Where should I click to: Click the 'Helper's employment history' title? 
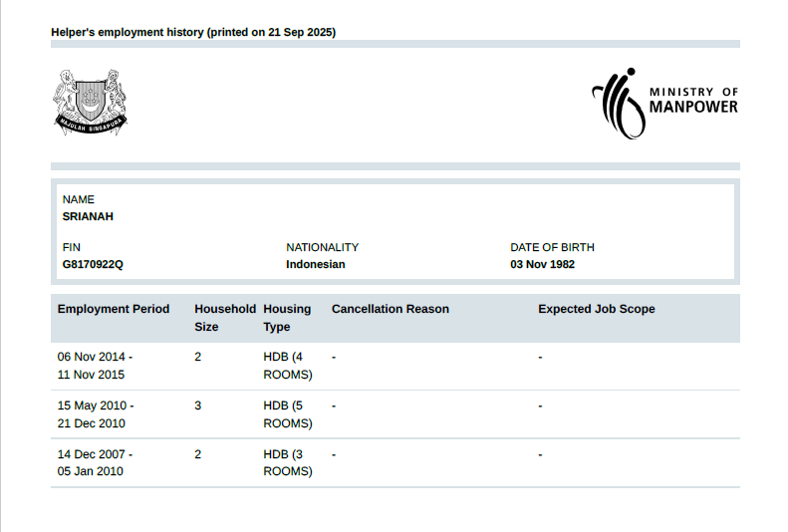pyautogui.click(x=193, y=32)
